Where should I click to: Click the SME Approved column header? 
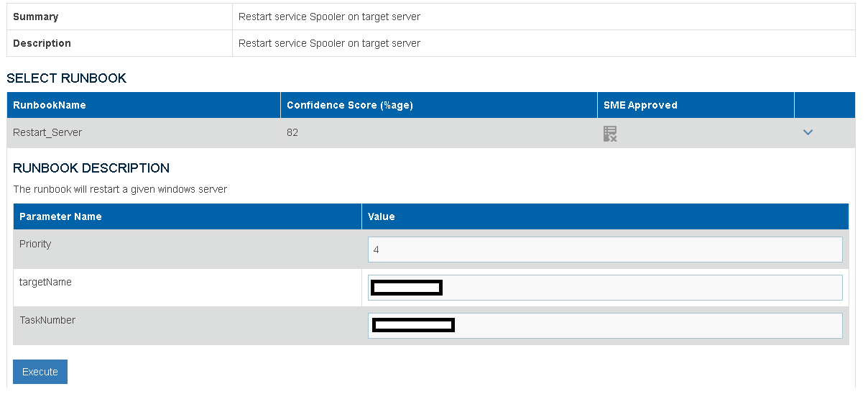640,105
